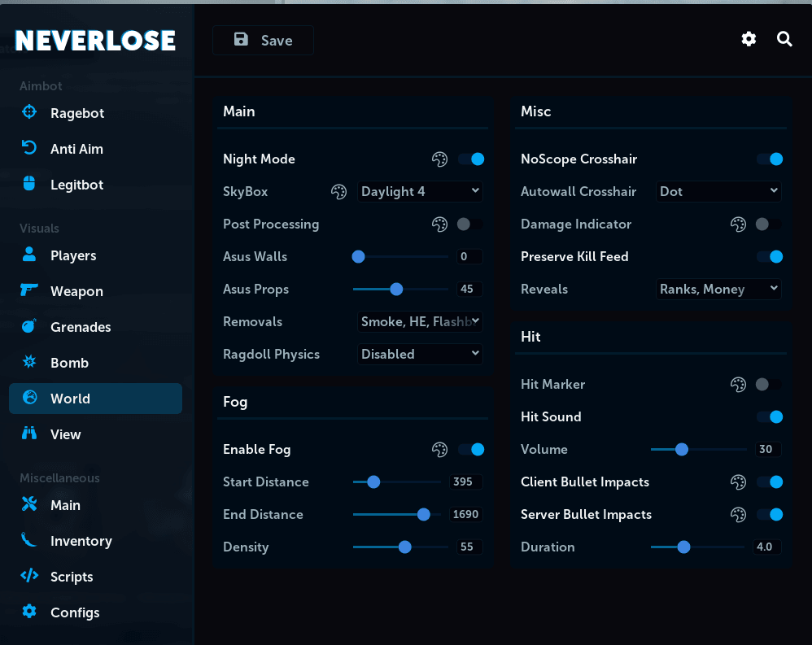Open Server Bullet Impacts color palette
This screenshot has height=645, width=812.
[x=738, y=515]
